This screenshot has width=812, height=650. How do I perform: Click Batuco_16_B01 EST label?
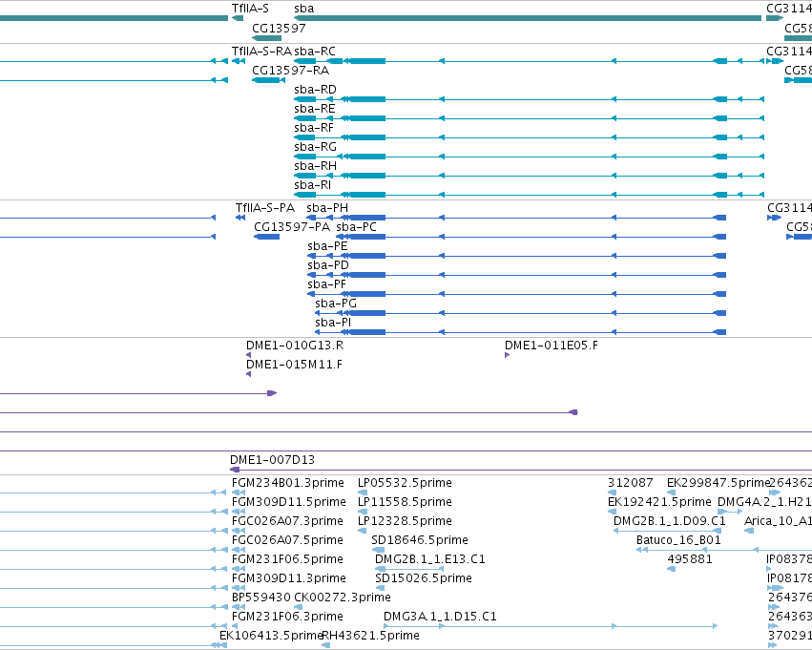[x=678, y=541]
